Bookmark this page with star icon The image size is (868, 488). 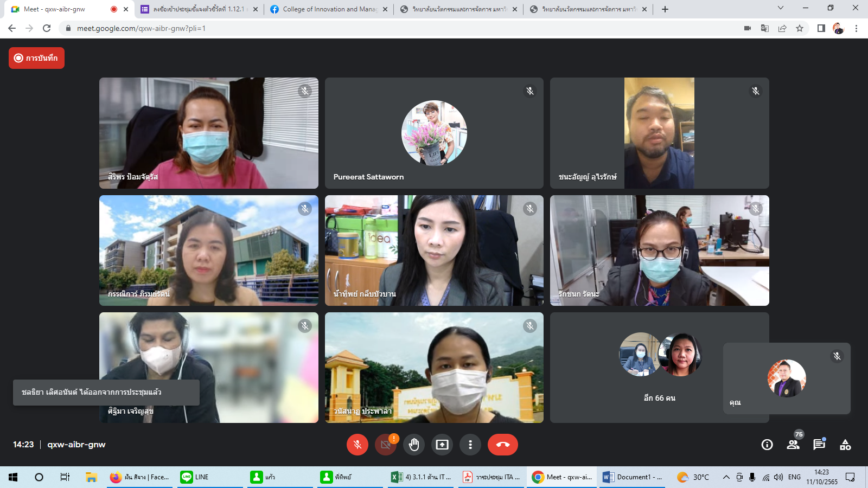tap(800, 28)
